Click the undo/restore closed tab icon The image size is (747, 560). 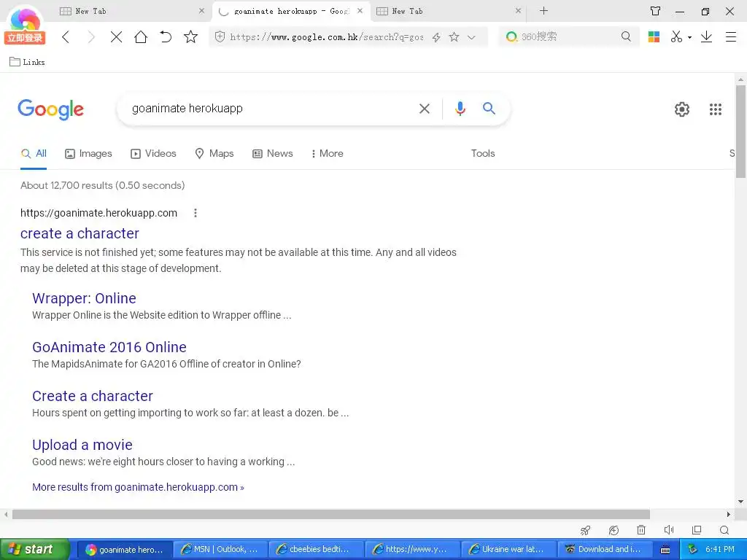(x=166, y=36)
